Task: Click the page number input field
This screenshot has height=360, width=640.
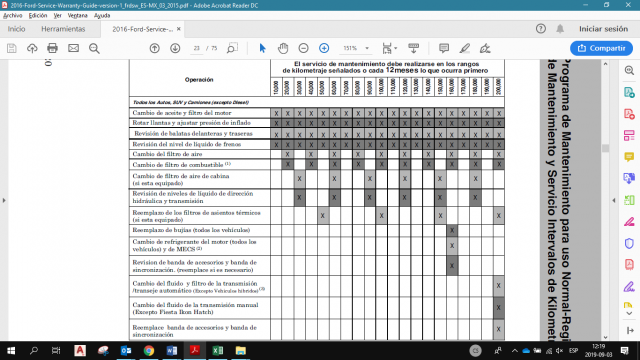Action: (x=197, y=48)
